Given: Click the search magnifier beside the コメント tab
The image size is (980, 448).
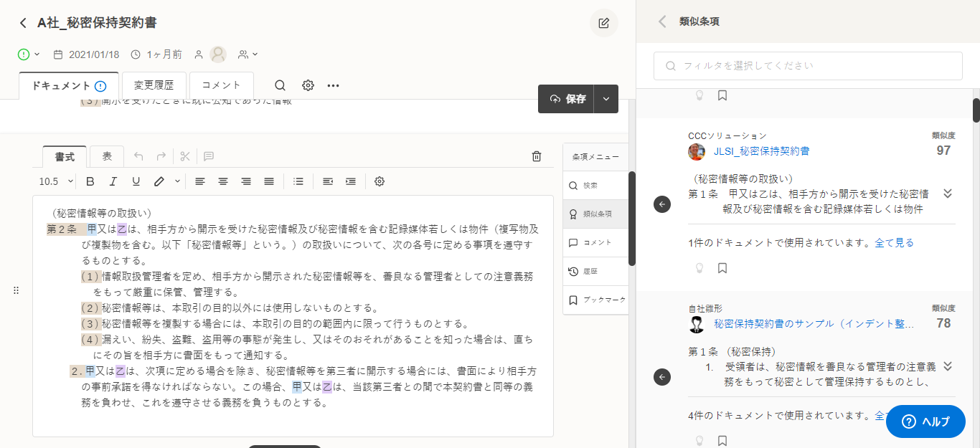Looking at the screenshot, I should pyautogui.click(x=280, y=85).
